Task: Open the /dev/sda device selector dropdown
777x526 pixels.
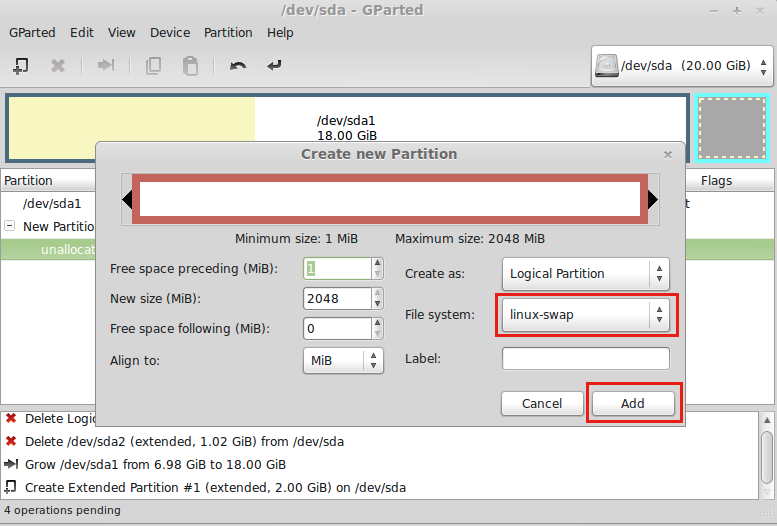Action: (x=682, y=66)
